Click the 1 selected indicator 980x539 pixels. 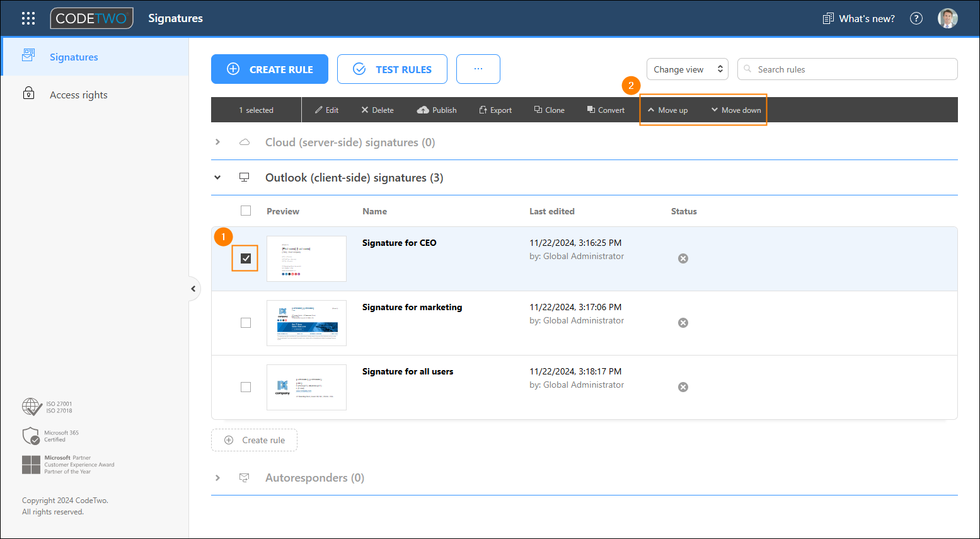(x=256, y=110)
